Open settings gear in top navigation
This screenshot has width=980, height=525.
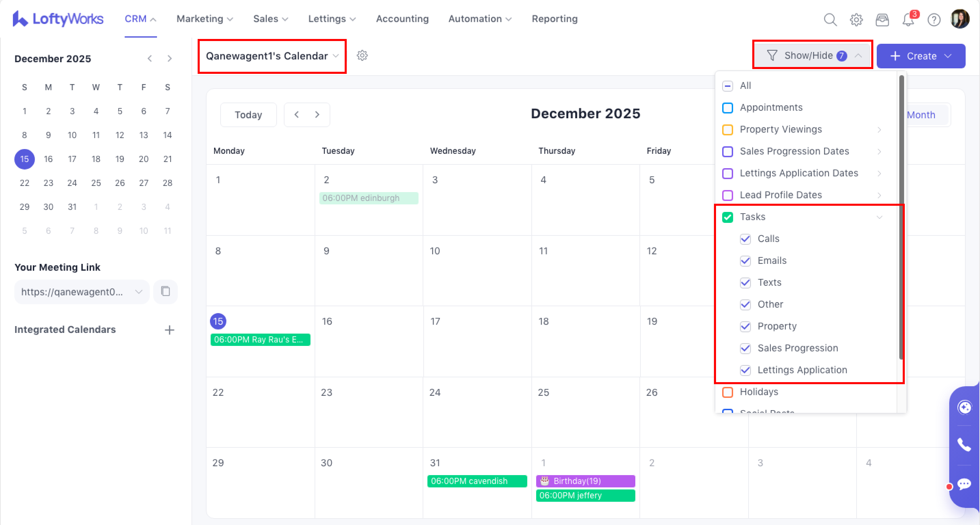[x=856, y=19]
